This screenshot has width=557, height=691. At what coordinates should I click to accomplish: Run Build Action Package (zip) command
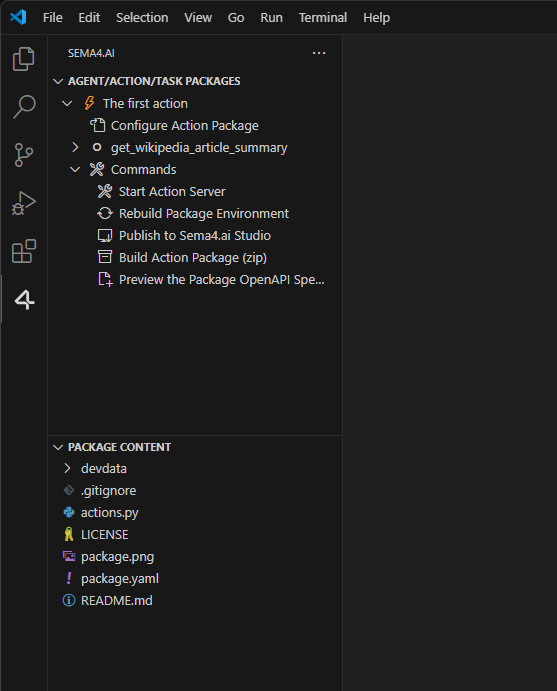click(193, 257)
